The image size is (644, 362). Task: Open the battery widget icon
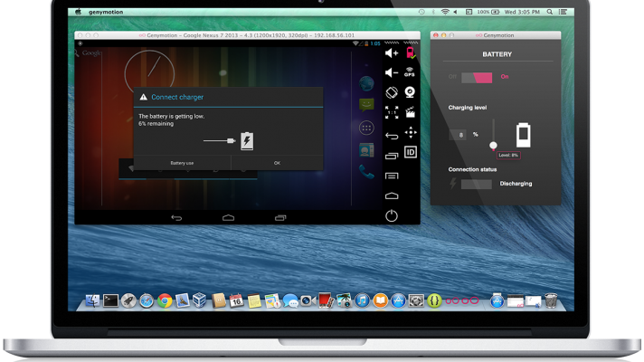pos(411,53)
